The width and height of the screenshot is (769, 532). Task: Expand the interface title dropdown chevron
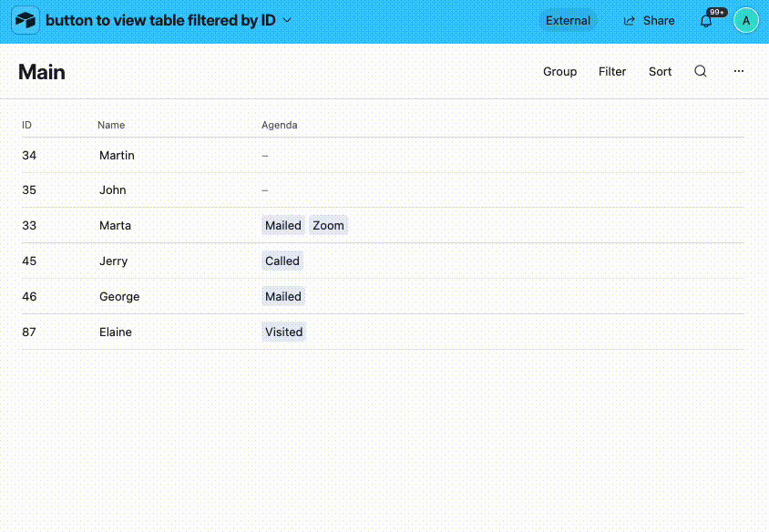(287, 20)
